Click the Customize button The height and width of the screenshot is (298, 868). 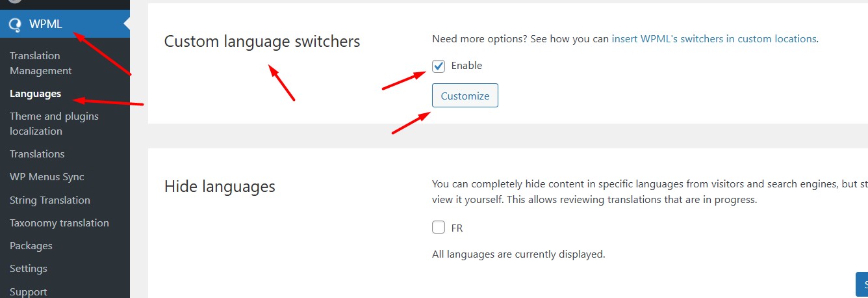[x=465, y=96]
